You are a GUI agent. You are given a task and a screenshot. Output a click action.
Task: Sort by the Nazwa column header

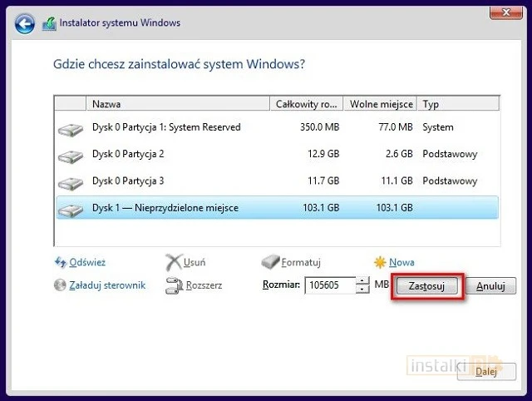pyautogui.click(x=178, y=104)
